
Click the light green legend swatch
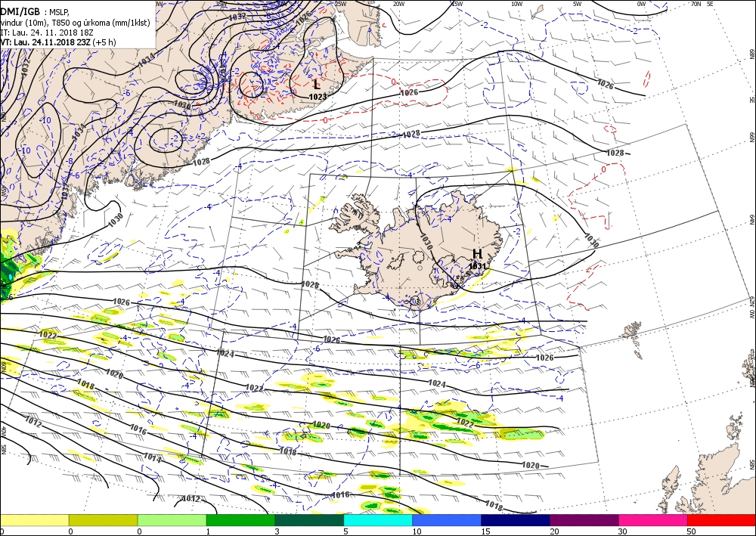172,520
